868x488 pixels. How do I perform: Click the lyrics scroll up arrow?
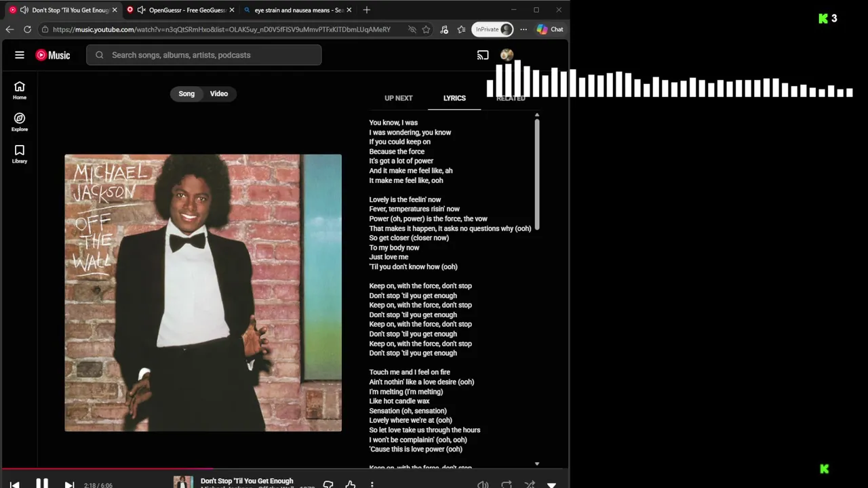click(537, 115)
